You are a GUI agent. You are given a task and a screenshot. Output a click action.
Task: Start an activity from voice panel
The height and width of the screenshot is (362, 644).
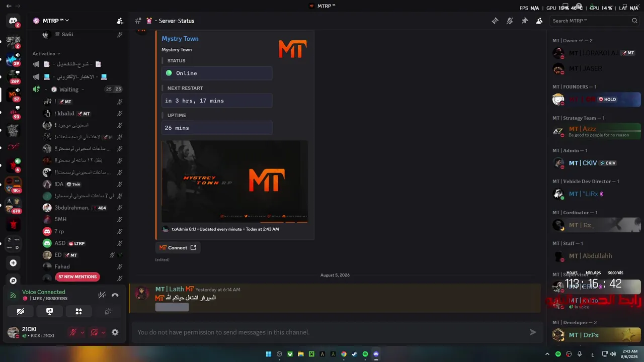(78, 311)
